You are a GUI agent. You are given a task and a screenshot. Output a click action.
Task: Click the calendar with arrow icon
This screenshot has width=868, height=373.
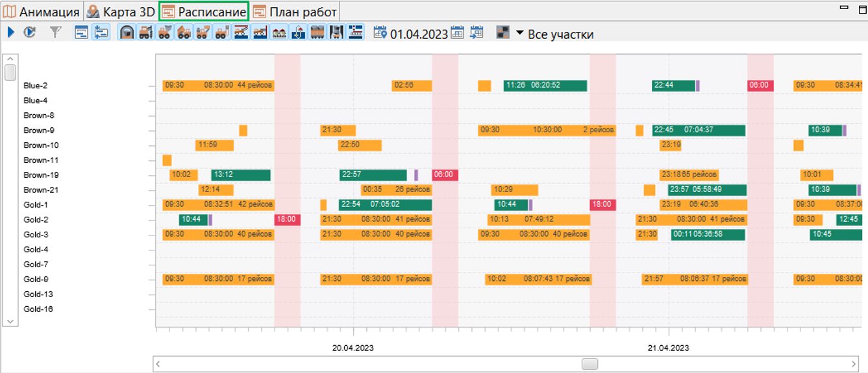tap(477, 32)
